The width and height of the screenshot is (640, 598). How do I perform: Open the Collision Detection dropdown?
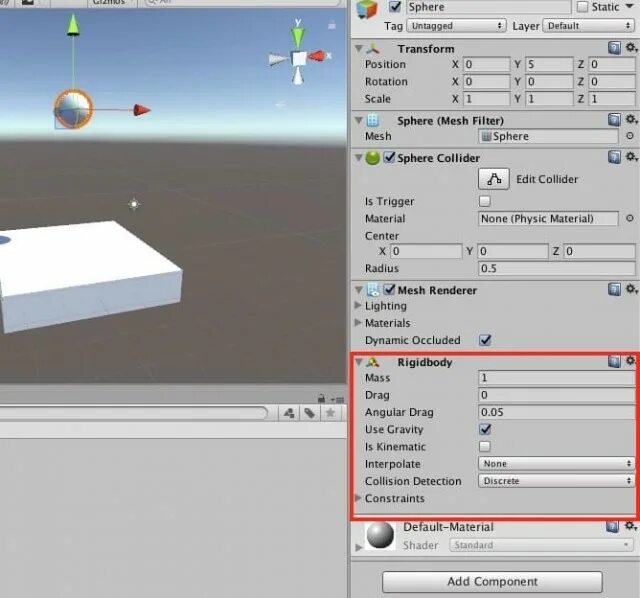point(556,481)
